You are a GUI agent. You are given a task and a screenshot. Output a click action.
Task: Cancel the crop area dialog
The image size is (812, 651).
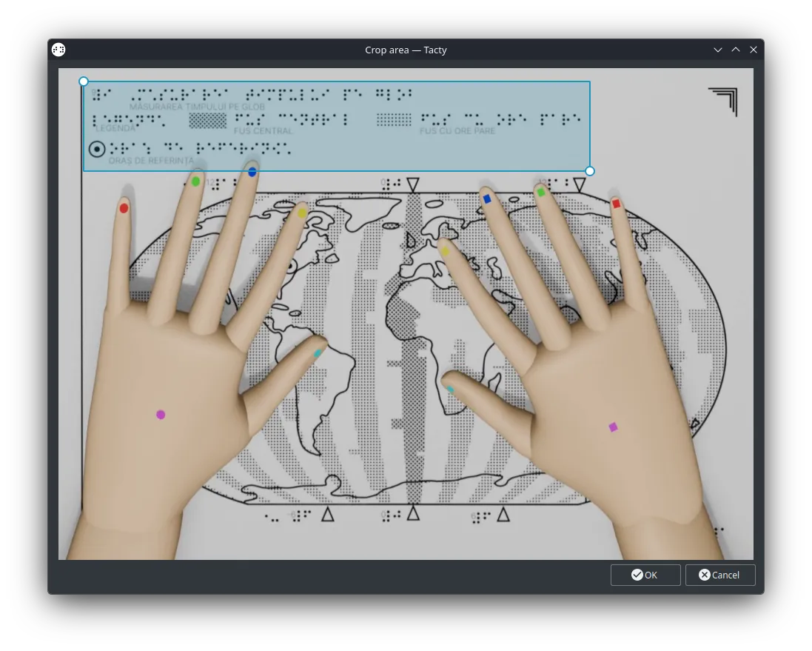[x=719, y=575]
